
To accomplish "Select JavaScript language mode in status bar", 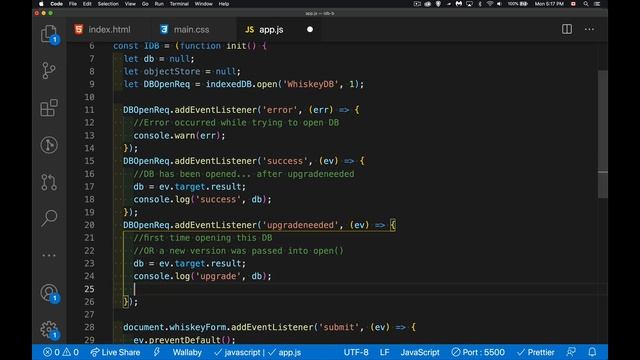I will click(420, 352).
